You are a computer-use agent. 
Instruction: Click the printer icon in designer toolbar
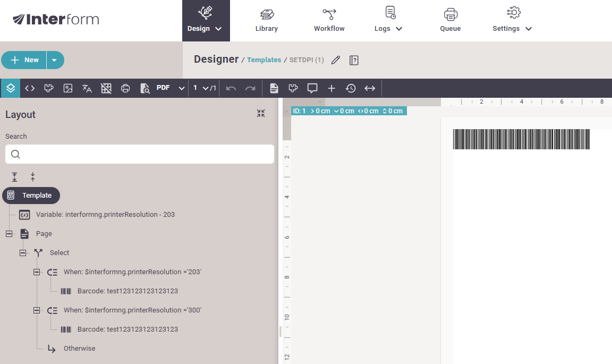125,88
